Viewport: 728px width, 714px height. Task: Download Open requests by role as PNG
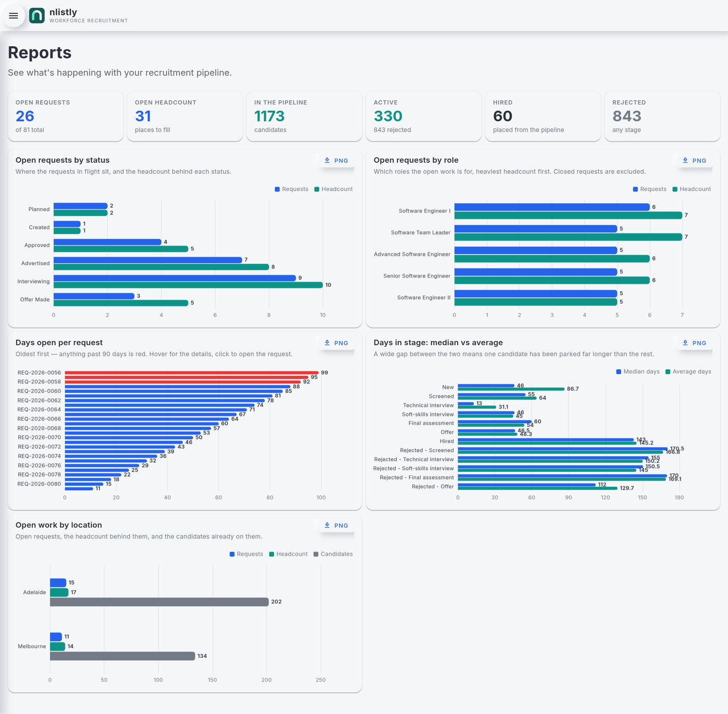click(x=694, y=161)
